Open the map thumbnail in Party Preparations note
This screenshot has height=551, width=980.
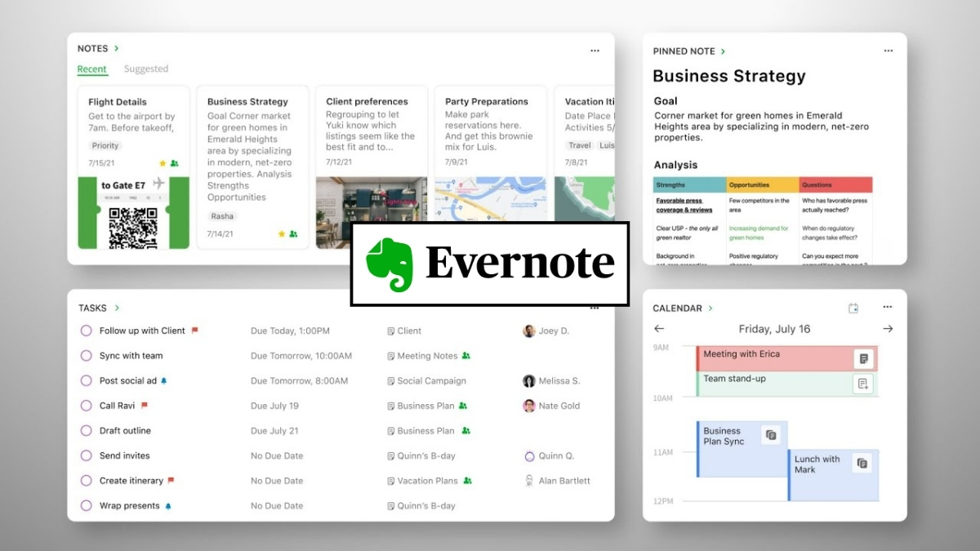[x=490, y=200]
